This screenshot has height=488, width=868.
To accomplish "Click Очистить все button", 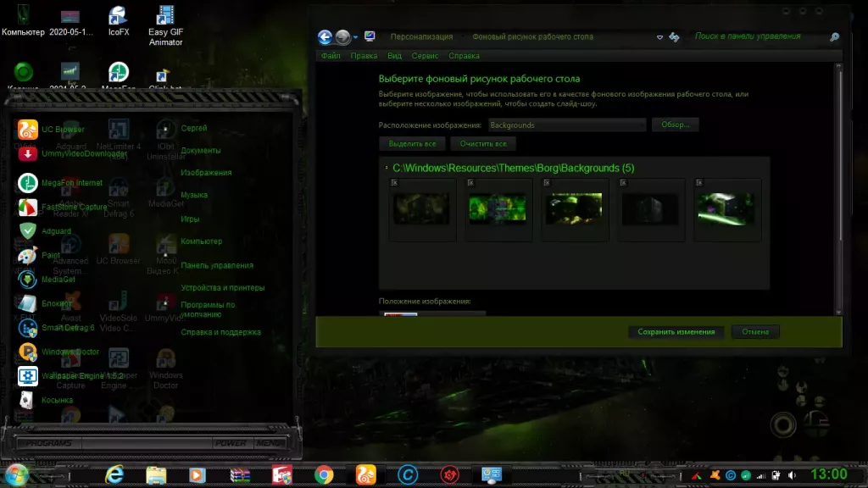I will (482, 144).
